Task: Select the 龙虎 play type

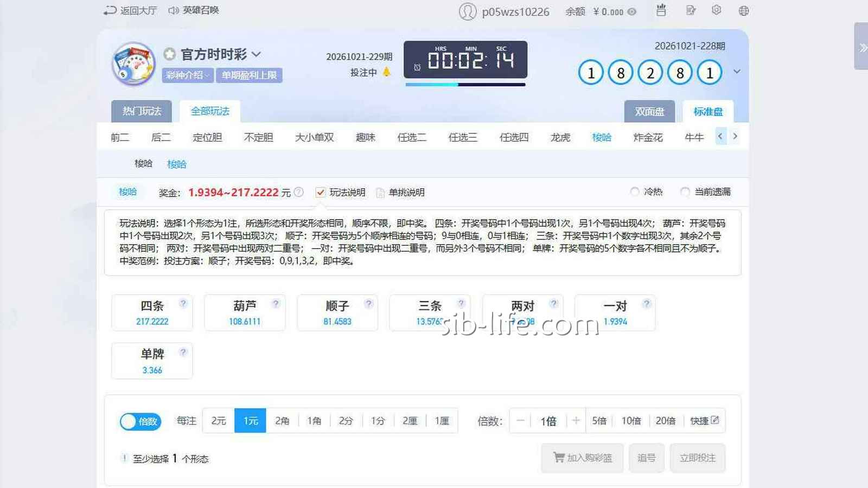Action: pyautogui.click(x=560, y=137)
